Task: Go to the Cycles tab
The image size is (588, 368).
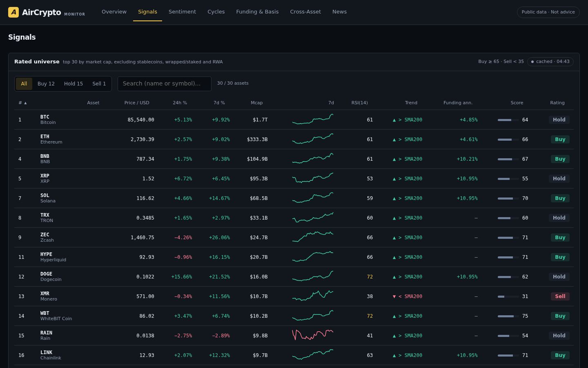Action: (216, 12)
